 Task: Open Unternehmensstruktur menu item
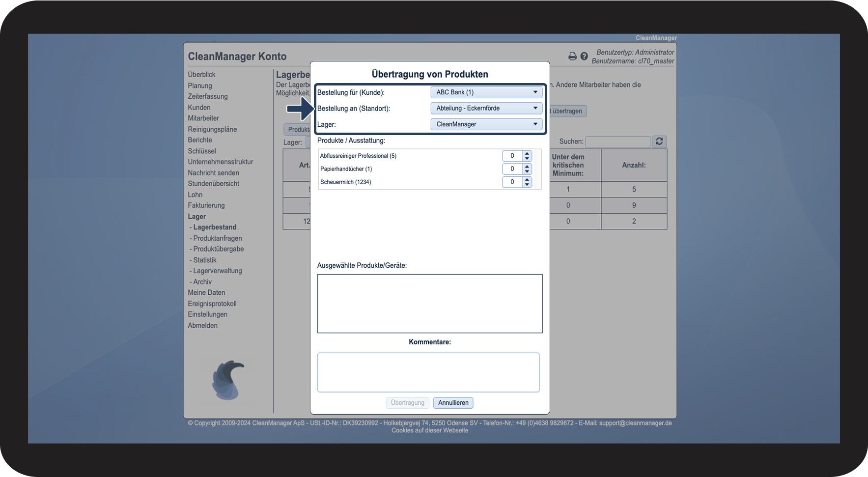tap(221, 162)
